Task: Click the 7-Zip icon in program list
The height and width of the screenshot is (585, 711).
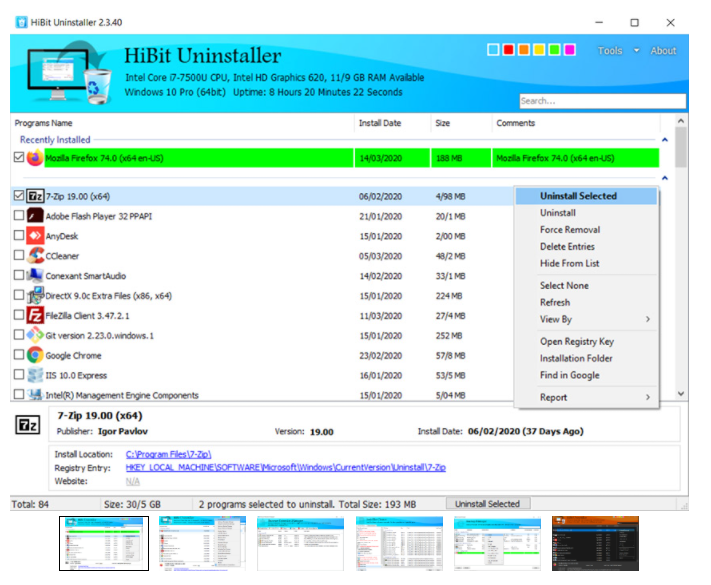Action: (35, 196)
